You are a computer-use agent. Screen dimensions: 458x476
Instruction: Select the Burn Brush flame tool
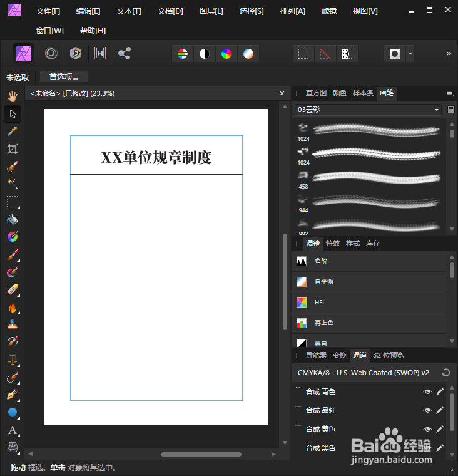pos(13,308)
